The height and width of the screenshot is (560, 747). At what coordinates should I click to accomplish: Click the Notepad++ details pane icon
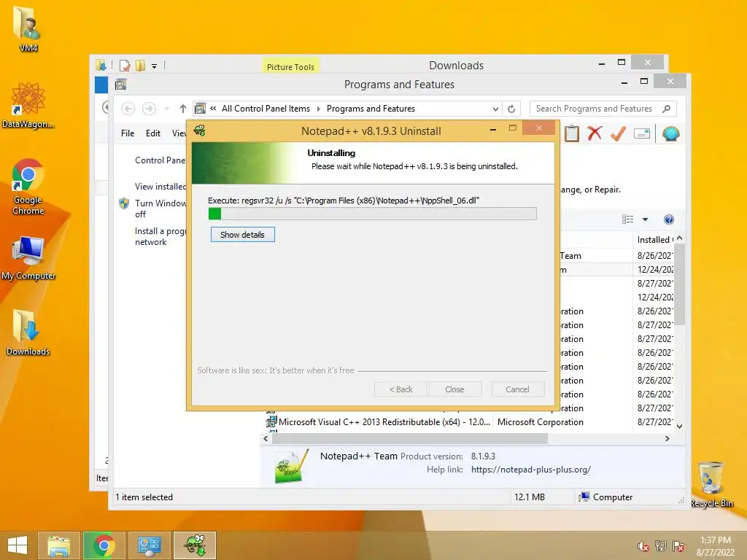tap(290, 467)
